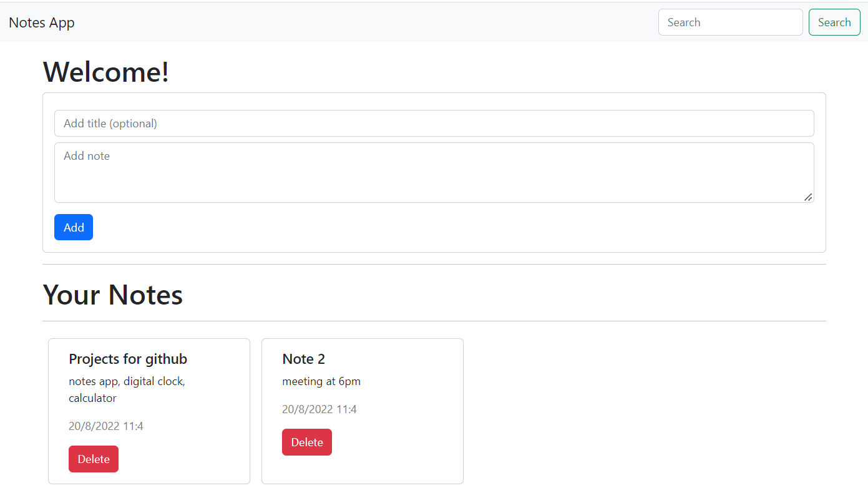
Task: Click the 'Welcome!' page heading
Action: [x=105, y=72]
